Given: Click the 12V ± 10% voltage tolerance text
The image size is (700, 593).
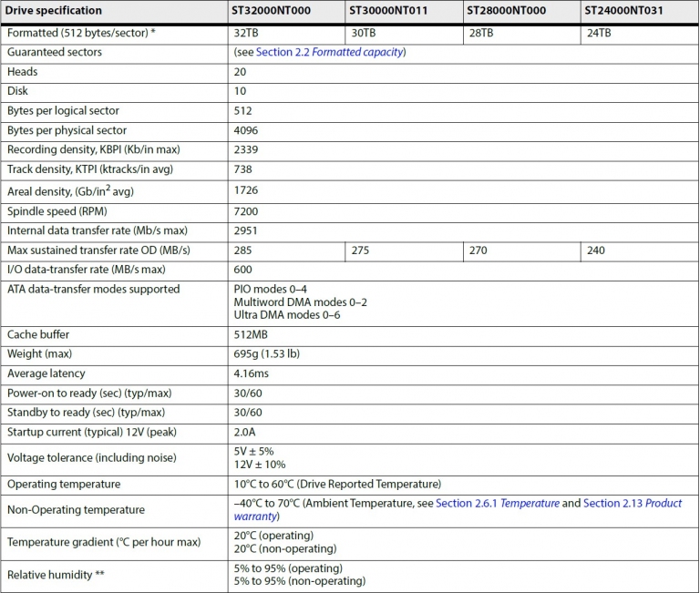Looking at the screenshot, I should coord(260,465).
